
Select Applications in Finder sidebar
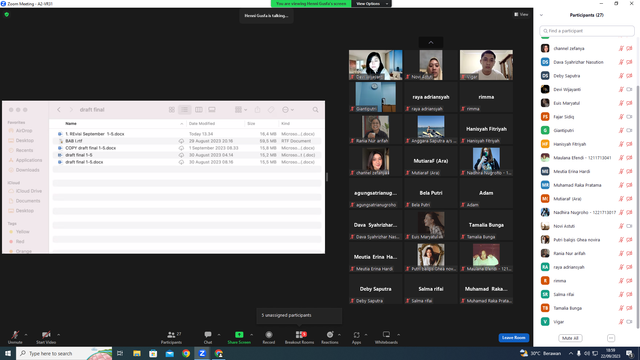click(x=29, y=160)
